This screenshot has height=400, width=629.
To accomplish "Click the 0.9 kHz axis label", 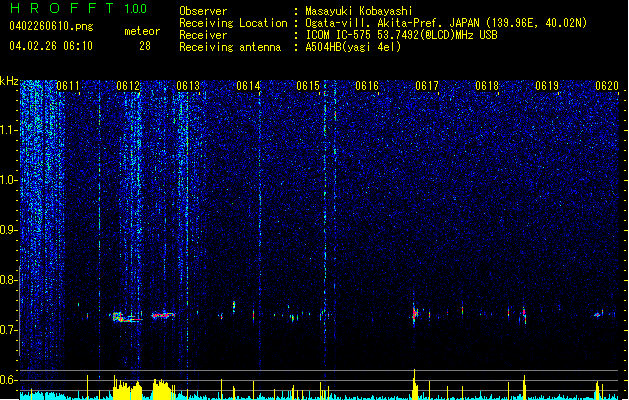I will (8, 230).
